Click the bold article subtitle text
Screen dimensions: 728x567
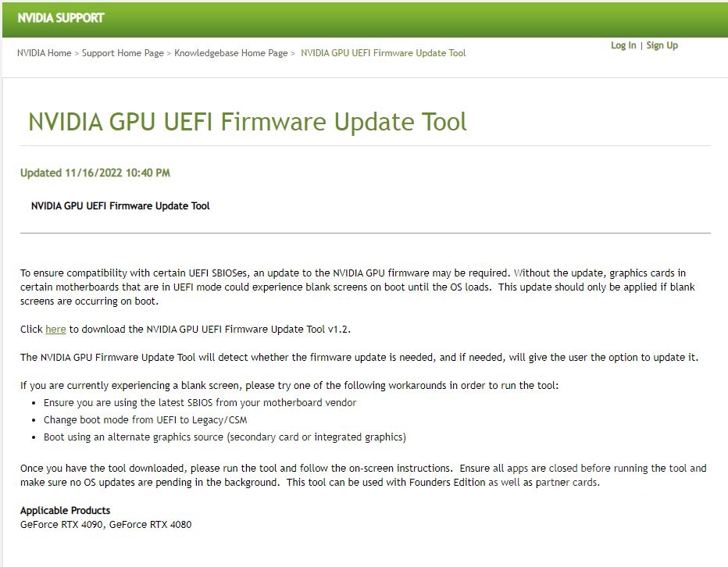pyautogui.click(x=120, y=205)
